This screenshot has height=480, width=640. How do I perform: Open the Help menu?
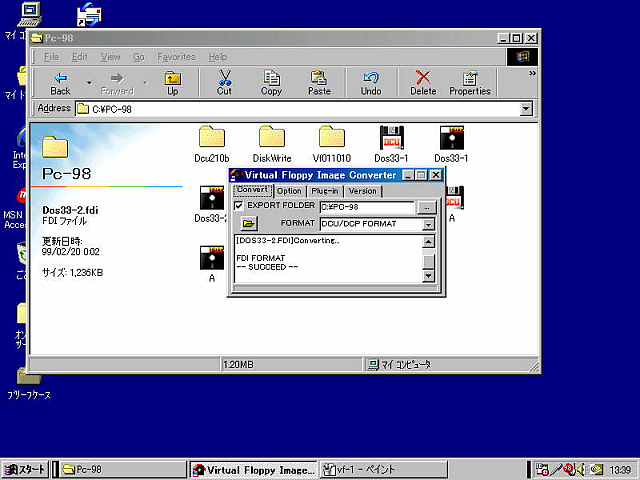218,57
